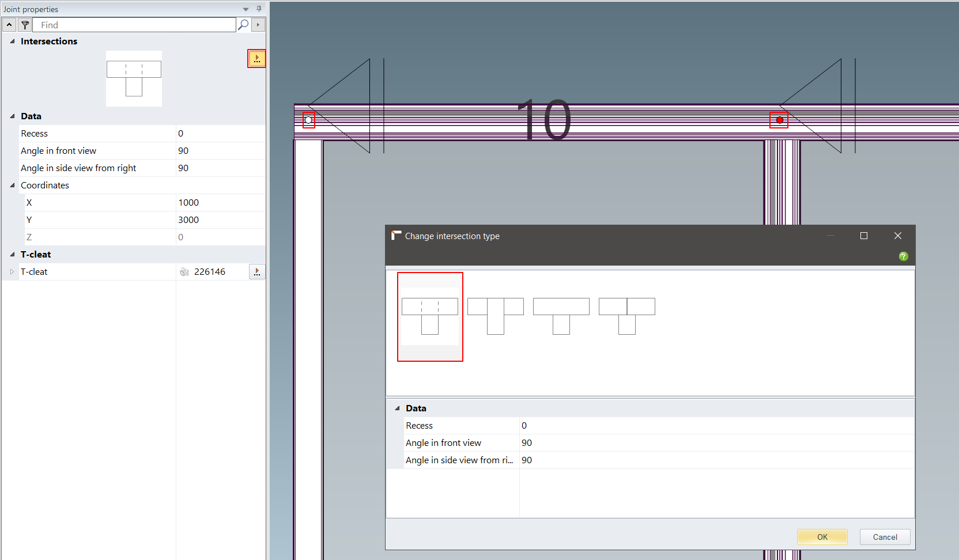Click the Recess value in the dialog
This screenshot has width=959, height=560.
[715, 426]
